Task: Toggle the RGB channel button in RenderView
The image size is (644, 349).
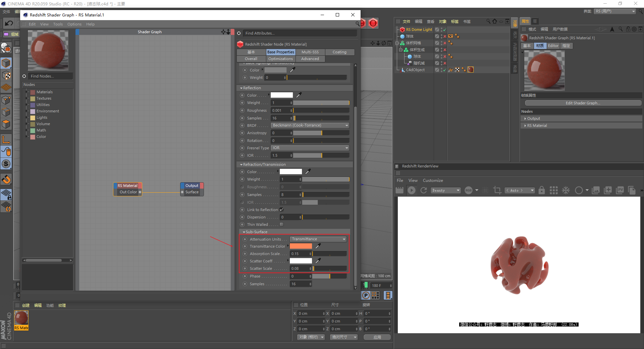Action: tap(469, 190)
